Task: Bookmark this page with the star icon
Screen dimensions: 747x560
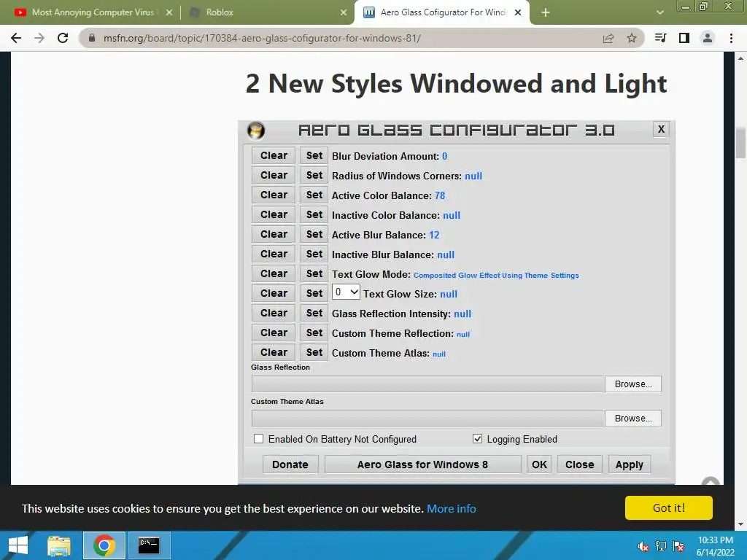Action: 632,38
